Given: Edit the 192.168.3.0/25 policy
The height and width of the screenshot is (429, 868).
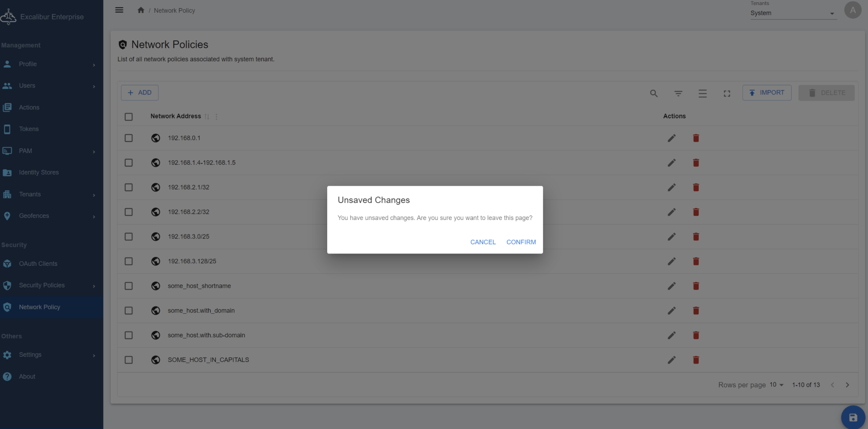Looking at the screenshot, I should 671,237.
